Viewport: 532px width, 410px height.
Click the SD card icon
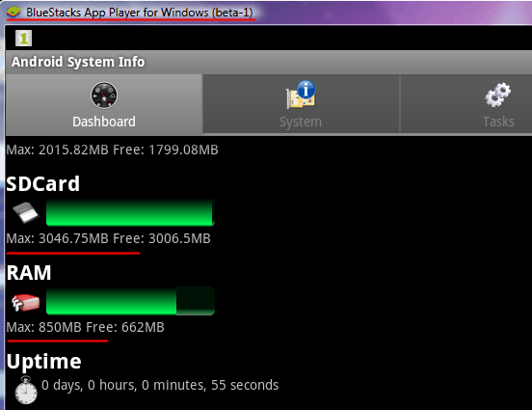25,212
